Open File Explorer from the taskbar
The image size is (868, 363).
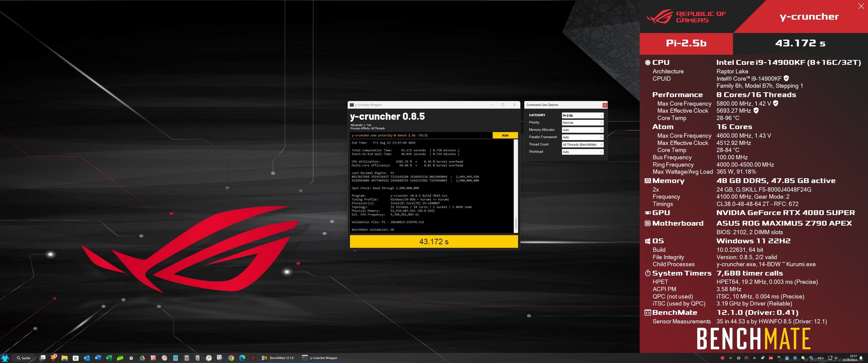(x=64, y=358)
